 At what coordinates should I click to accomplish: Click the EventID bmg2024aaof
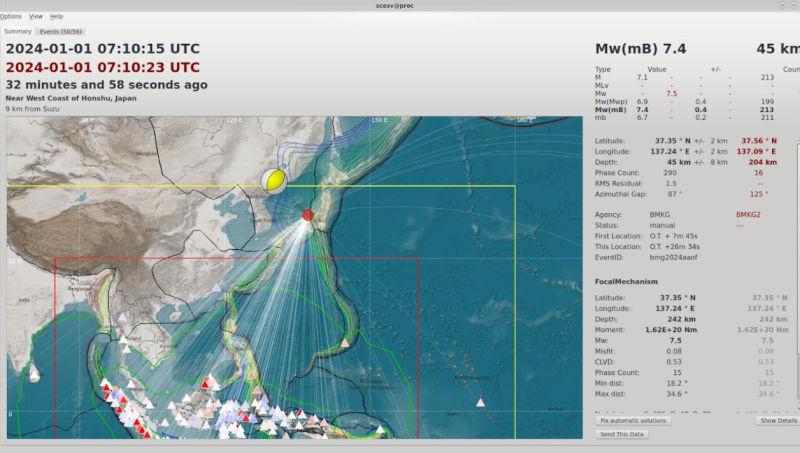point(673,258)
